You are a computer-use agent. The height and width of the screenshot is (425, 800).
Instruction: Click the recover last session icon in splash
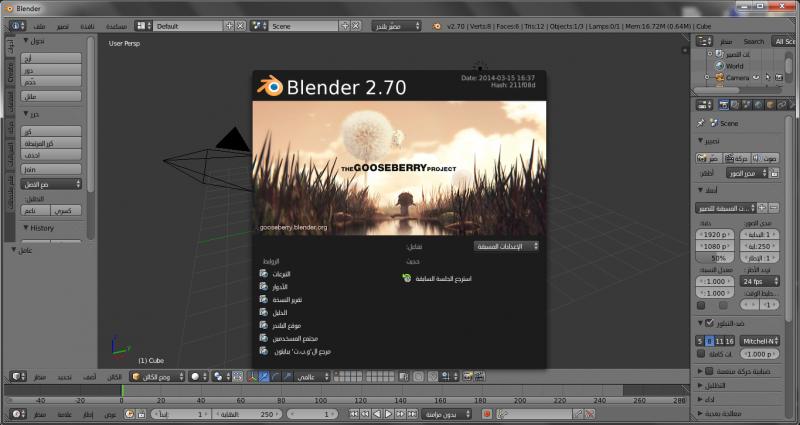(407, 278)
